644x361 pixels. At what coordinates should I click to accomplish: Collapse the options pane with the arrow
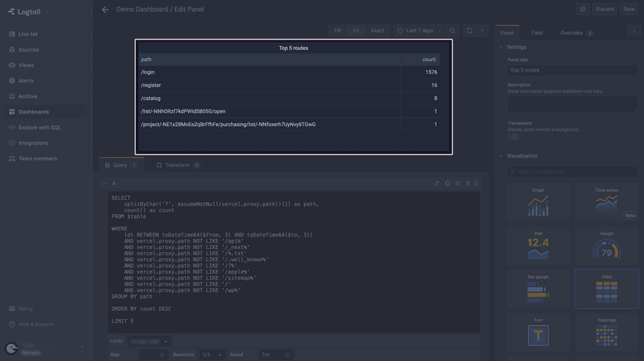(634, 31)
